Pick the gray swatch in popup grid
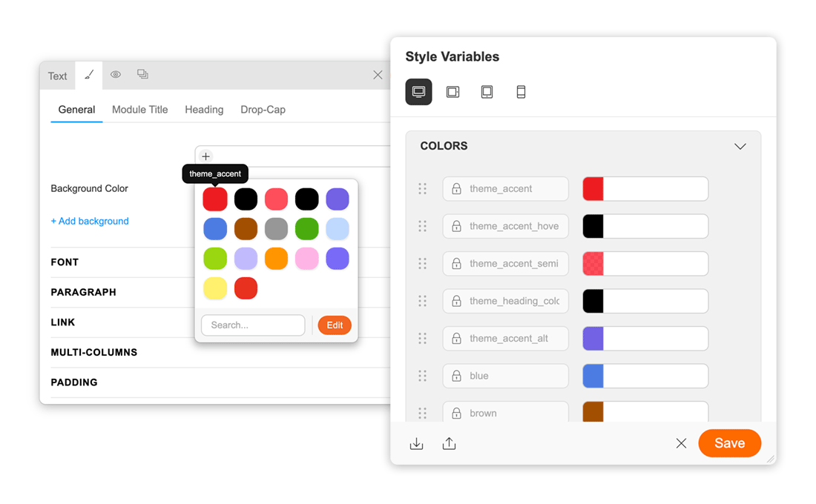The image size is (816, 504). pyautogui.click(x=277, y=229)
